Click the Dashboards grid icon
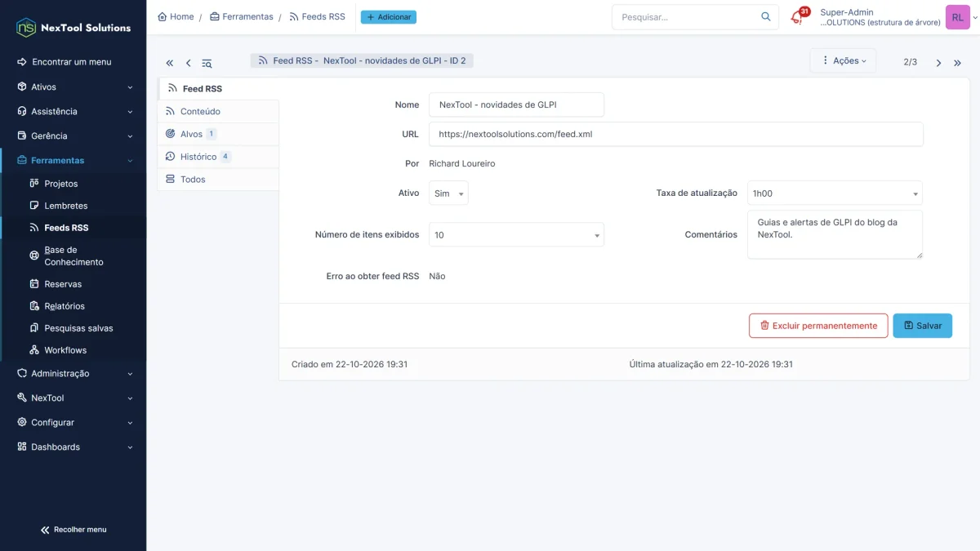Screen dimensions: 980x551 tap(22, 447)
